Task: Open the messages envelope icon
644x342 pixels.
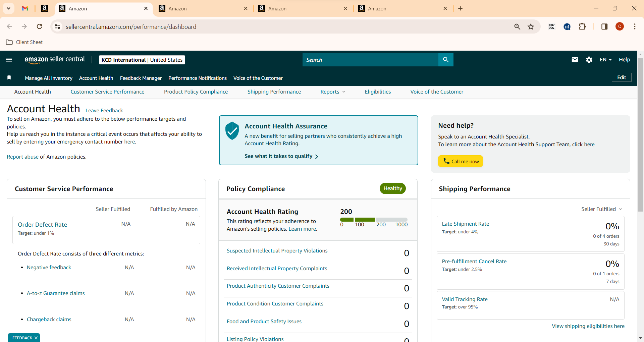Action: [575, 60]
